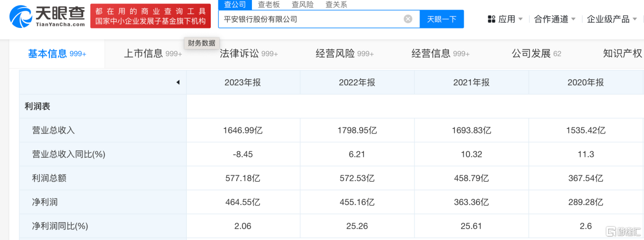Switch to the 法律诉讼 tab

pyautogui.click(x=249, y=54)
